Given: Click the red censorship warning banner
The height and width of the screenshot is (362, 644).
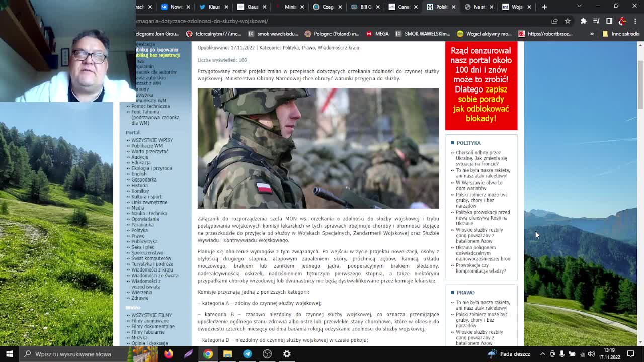Looking at the screenshot, I should click(481, 84).
